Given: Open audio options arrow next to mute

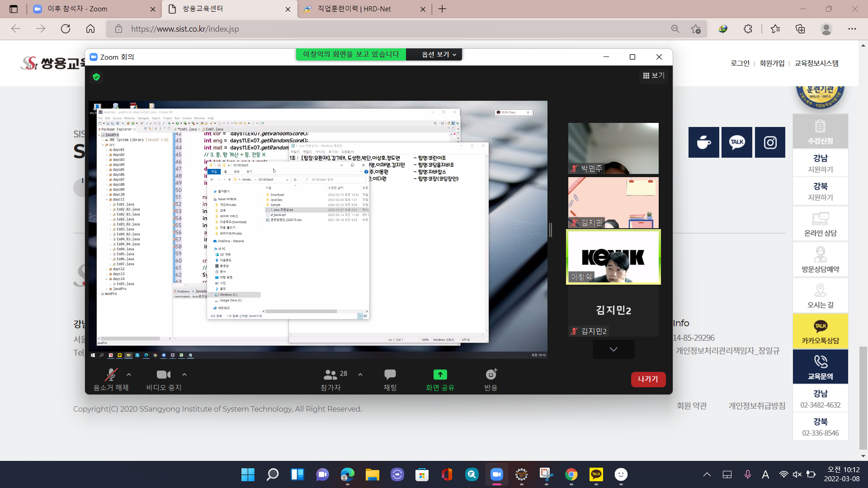Looking at the screenshot, I should (x=129, y=375).
